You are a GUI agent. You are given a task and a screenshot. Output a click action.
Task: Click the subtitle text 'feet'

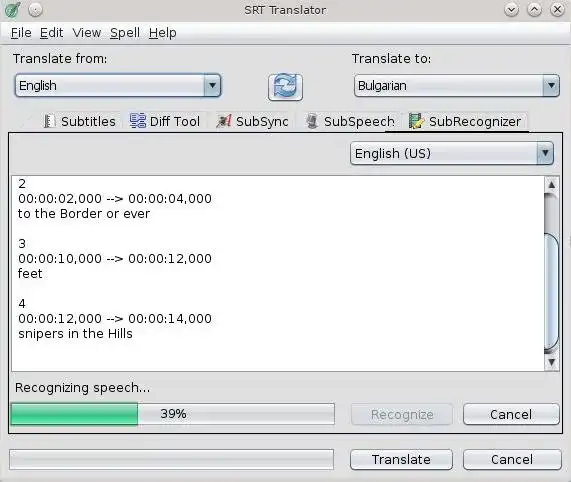click(x=30, y=274)
